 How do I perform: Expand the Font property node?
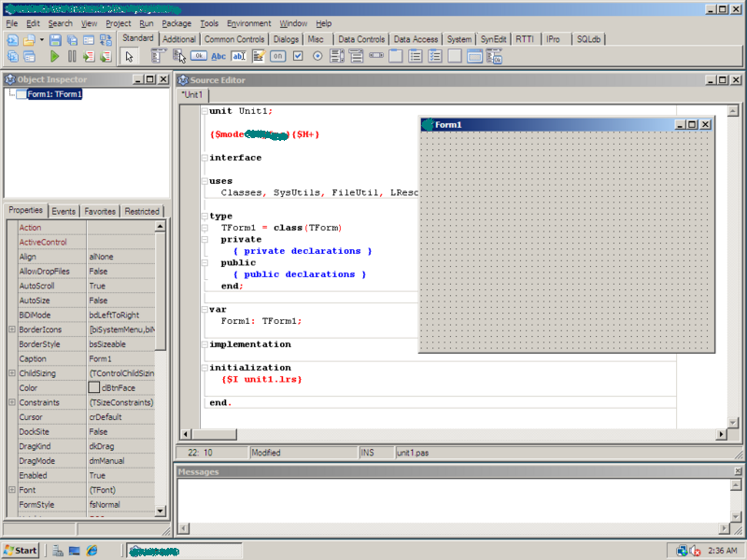click(x=11, y=490)
